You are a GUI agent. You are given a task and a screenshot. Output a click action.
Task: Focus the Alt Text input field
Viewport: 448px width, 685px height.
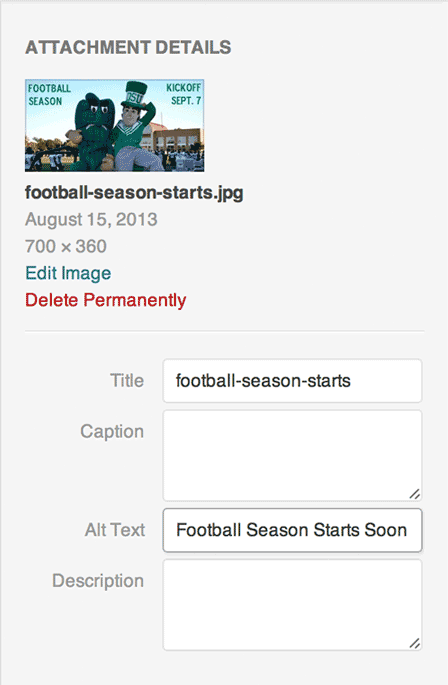coord(292,530)
